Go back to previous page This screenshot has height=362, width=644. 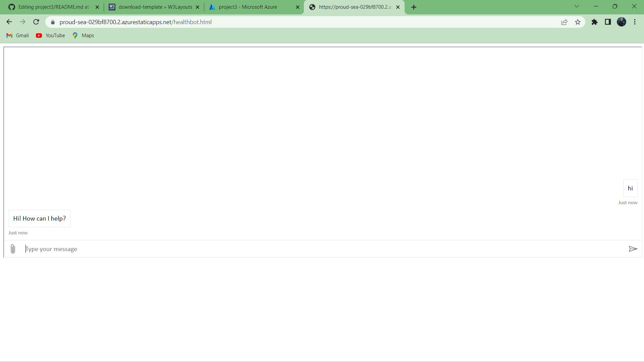[9, 22]
